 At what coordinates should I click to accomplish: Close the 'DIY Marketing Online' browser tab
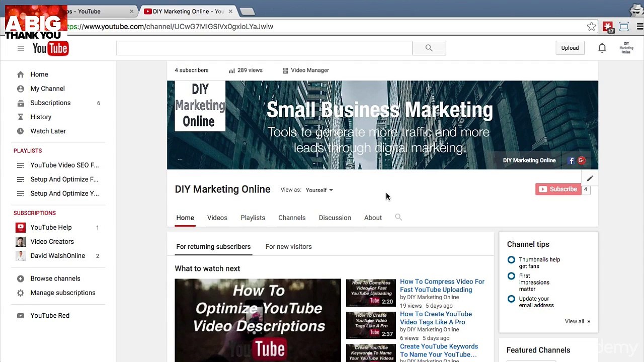pyautogui.click(x=230, y=11)
